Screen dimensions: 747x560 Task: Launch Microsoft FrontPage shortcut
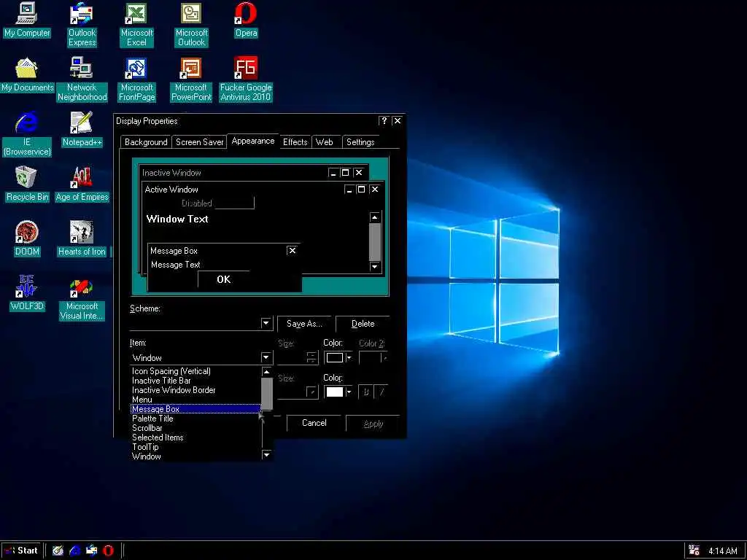click(136, 79)
